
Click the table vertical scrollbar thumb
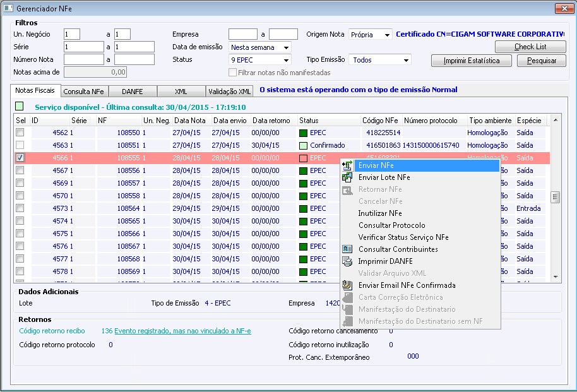click(x=556, y=198)
